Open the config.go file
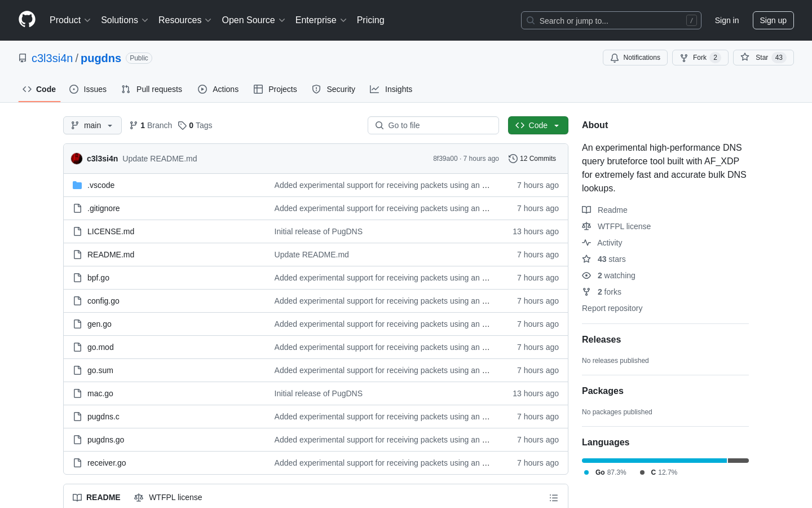Screen dimensions: 812x508 pos(103,301)
